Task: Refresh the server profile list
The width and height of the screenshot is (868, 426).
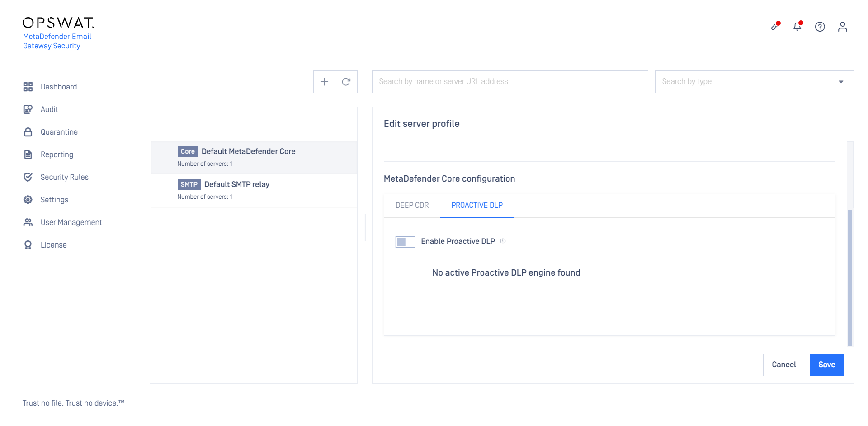Action: click(x=346, y=82)
